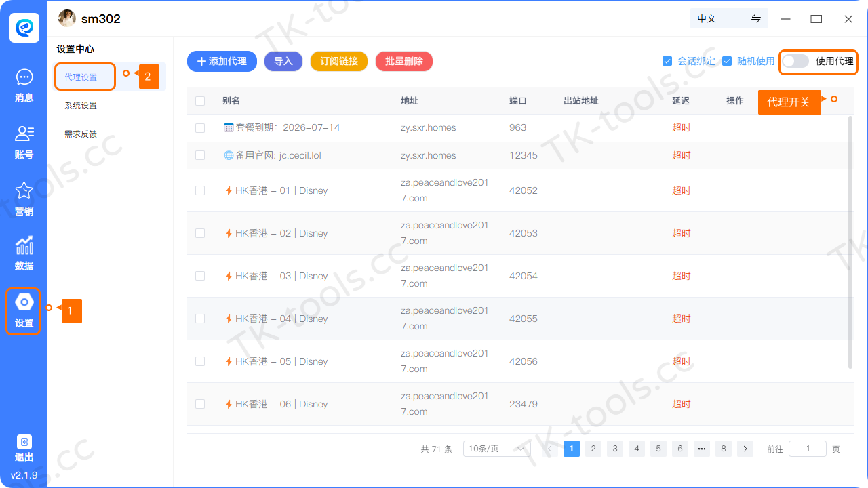Go to page 6
This screenshot has width=868, height=488.
680,449
